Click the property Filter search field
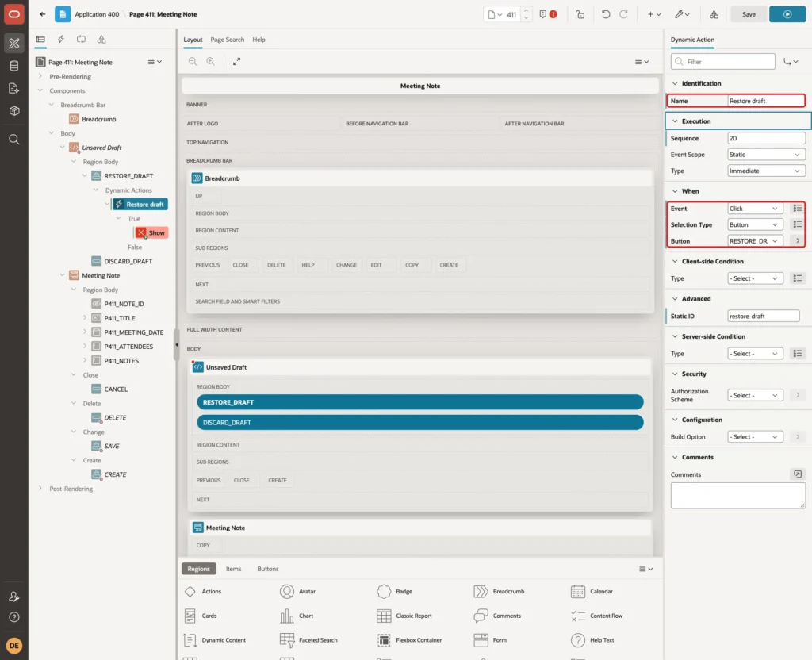Viewport: 812px width, 660px height. coord(723,62)
